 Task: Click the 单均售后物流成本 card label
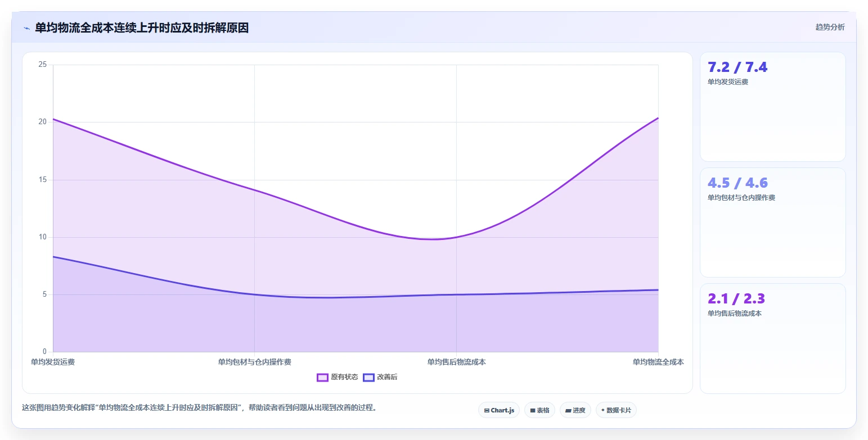pos(735,314)
